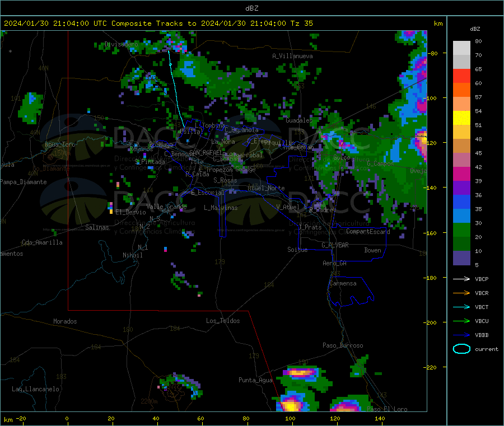Click the green VBCU arrow legend icon
Image resolution: width=504 pixels, height=426 pixels.
coord(461,321)
